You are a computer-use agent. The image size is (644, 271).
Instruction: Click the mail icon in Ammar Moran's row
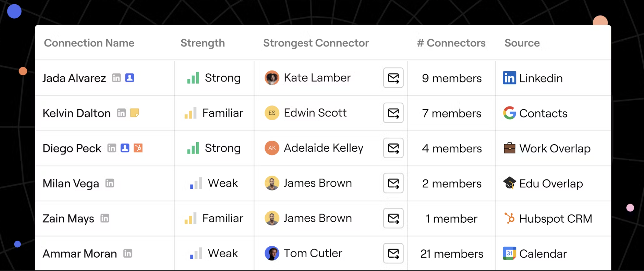393,253
